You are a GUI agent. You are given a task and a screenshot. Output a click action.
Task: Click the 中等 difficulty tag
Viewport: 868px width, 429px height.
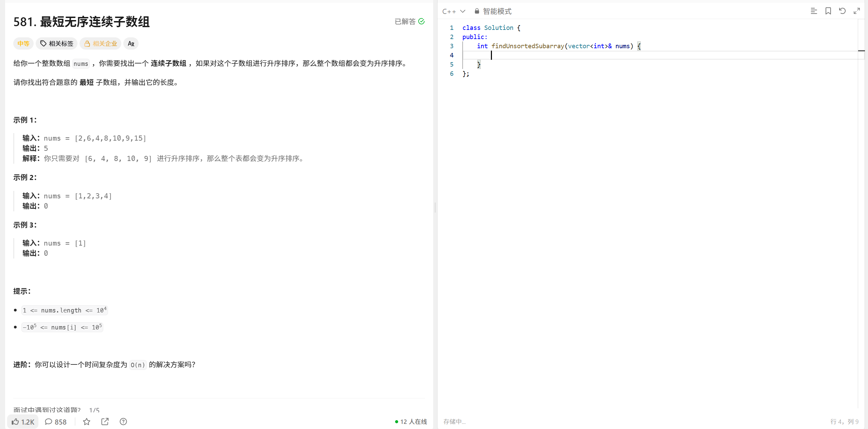(23, 43)
